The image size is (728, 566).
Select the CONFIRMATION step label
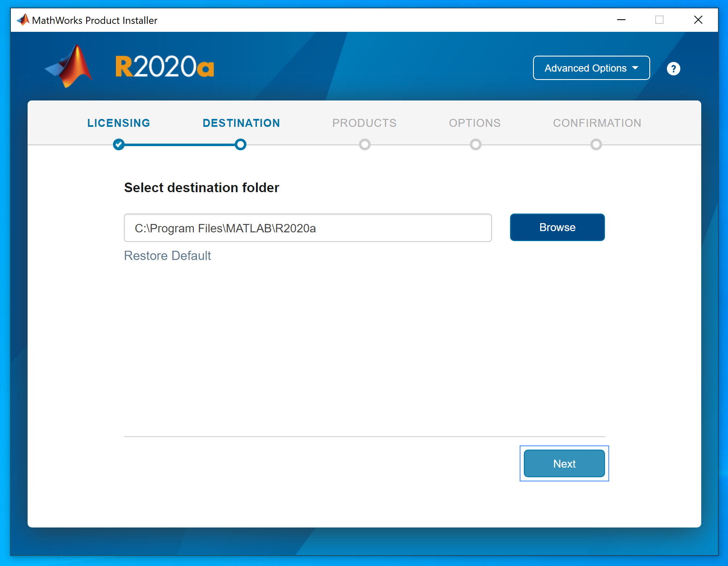597,123
